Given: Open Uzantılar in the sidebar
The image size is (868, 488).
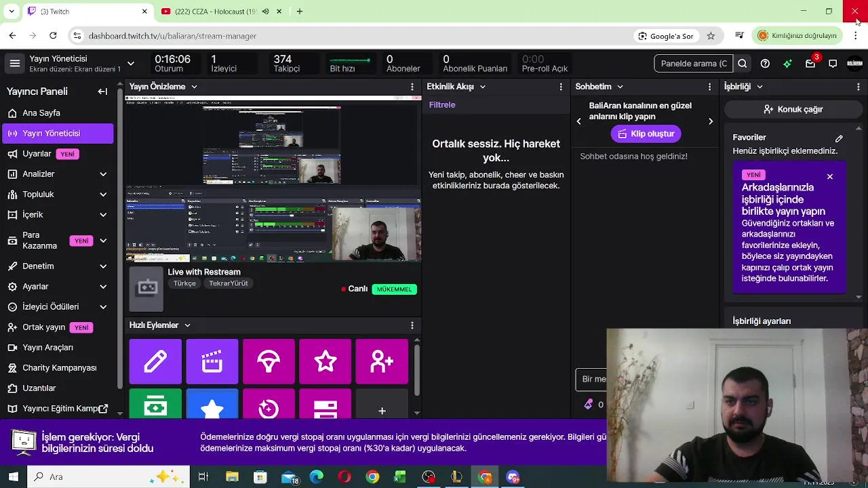Looking at the screenshot, I should pos(58,388).
